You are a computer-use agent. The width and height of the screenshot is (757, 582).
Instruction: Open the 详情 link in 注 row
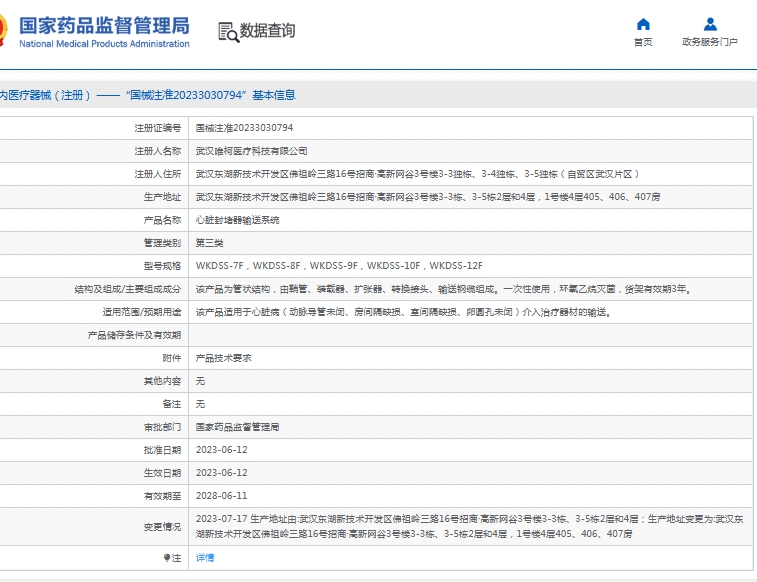tap(205, 558)
